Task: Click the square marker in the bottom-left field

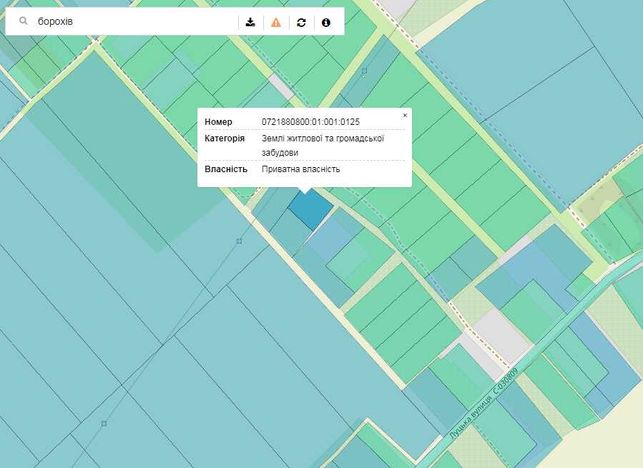Action: [104, 423]
